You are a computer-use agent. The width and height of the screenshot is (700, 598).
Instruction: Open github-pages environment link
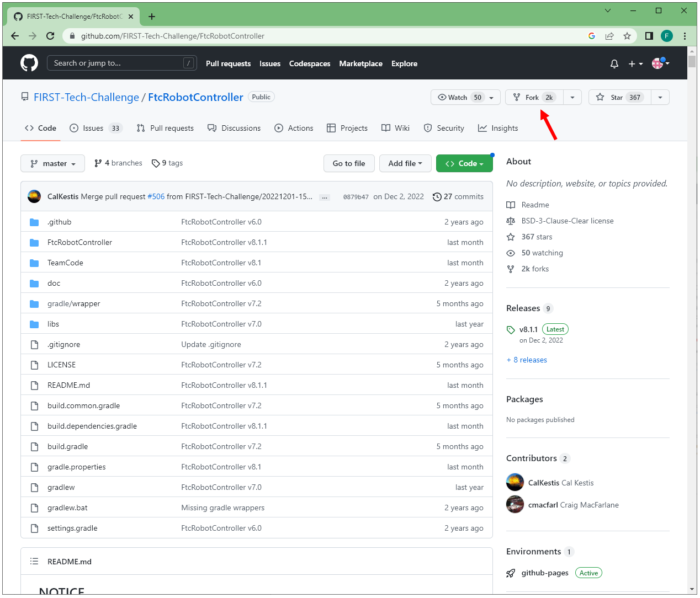coord(545,573)
